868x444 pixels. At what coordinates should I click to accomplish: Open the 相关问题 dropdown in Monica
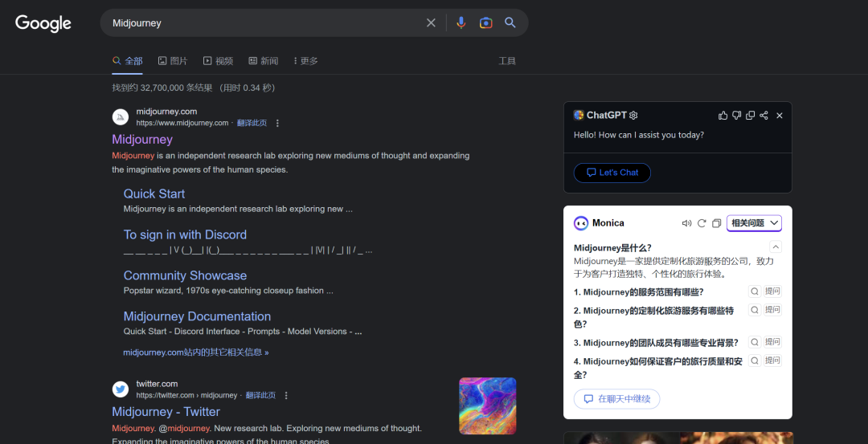click(x=754, y=223)
